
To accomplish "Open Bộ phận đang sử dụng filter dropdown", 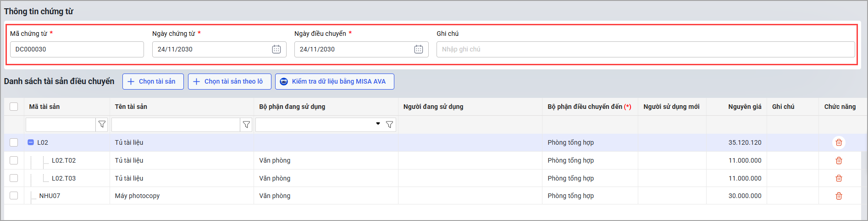I will (378, 124).
